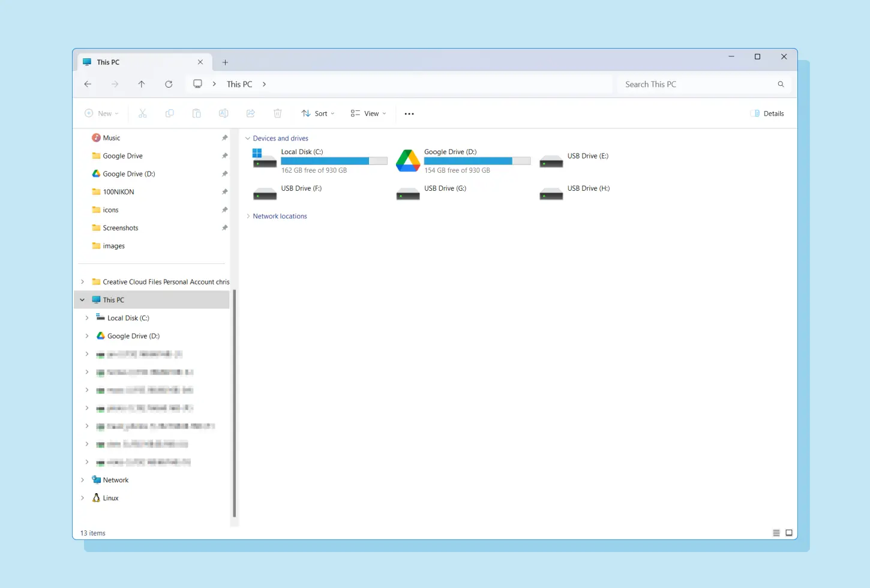Toggle the Details pane
The height and width of the screenshot is (588, 870).
(x=767, y=113)
